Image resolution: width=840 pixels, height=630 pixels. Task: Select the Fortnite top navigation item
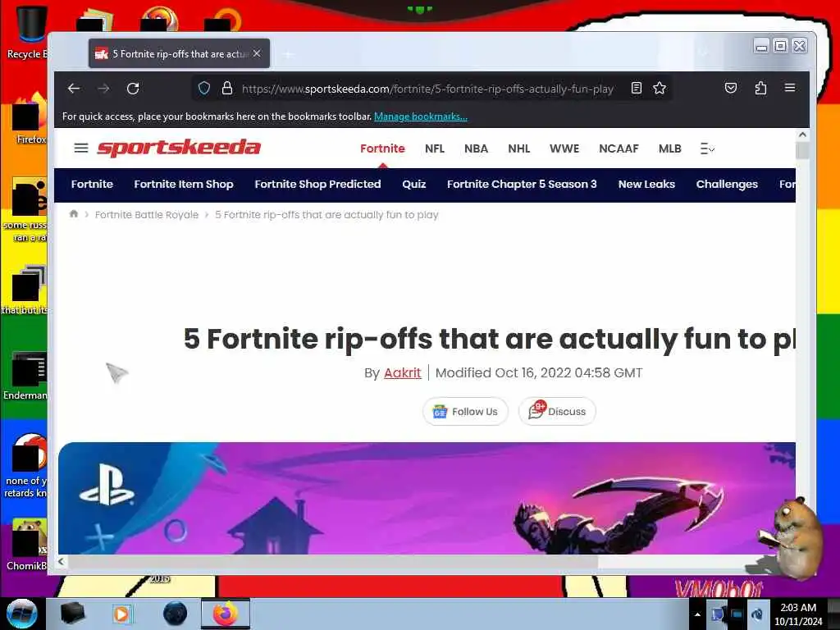(382, 148)
